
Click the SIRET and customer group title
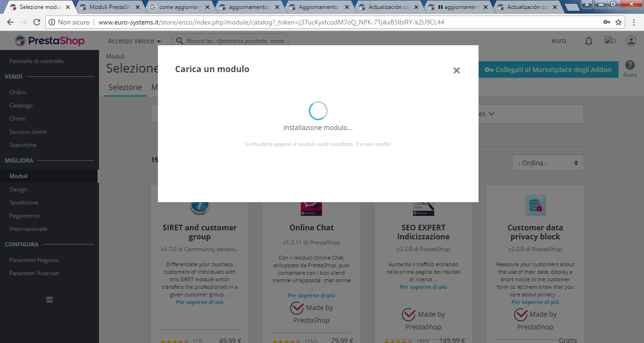(x=200, y=232)
